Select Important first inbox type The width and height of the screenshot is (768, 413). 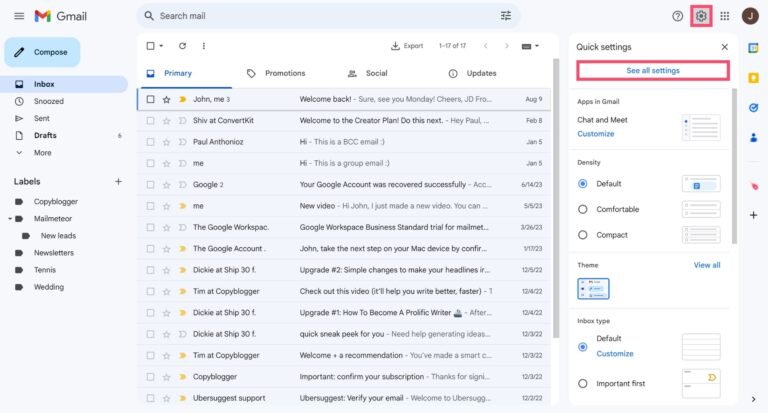pyautogui.click(x=582, y=384)
